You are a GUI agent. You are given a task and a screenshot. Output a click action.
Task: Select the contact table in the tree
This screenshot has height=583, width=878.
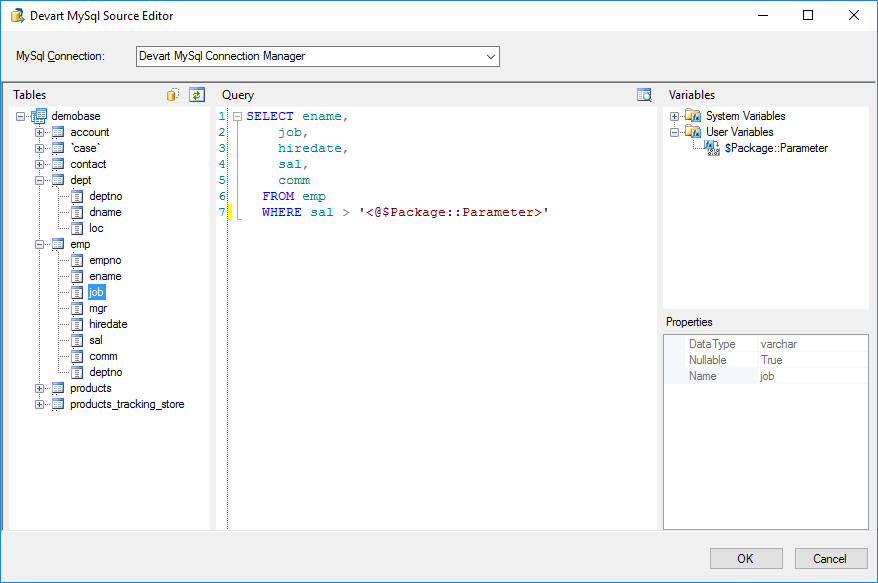point(88,163)
